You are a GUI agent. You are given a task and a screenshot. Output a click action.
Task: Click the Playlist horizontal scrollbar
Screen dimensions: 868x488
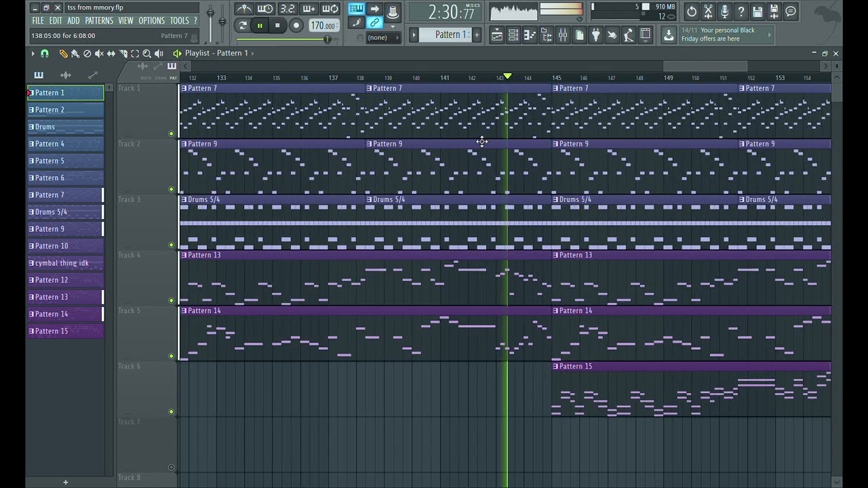click(705, 66)
